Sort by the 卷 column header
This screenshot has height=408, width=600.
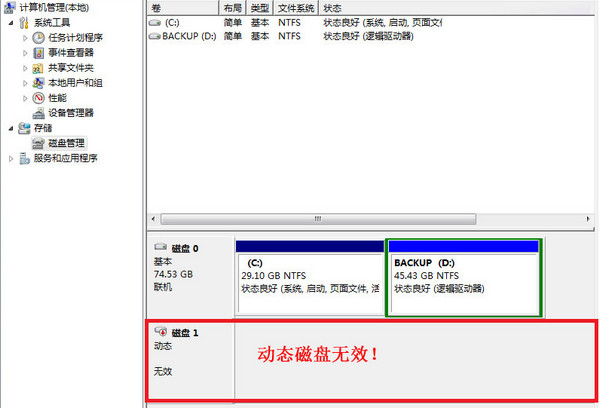pos(183,8)
